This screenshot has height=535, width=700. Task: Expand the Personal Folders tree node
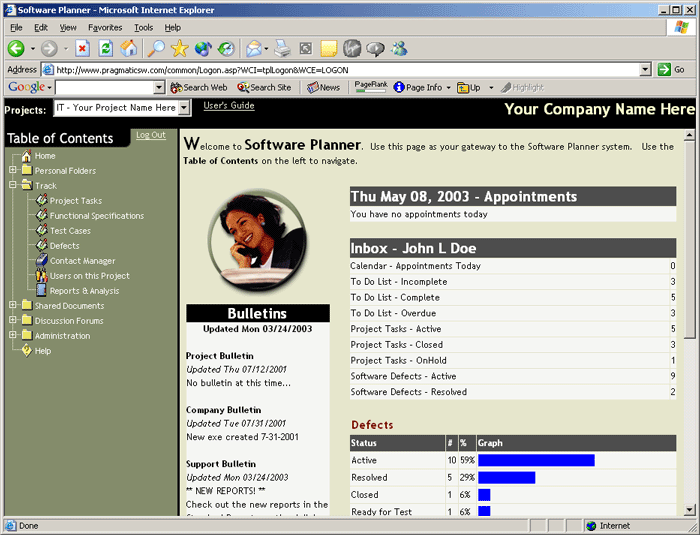point(12,170)
